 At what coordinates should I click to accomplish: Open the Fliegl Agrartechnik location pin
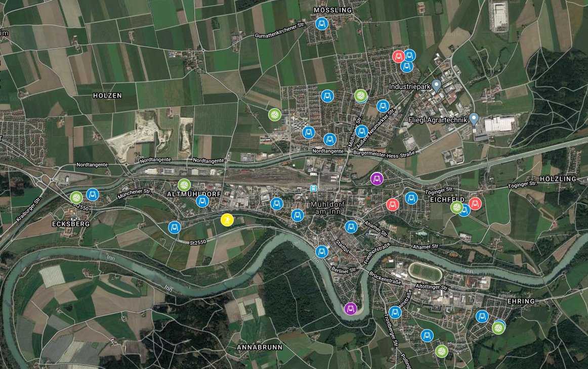(474, 119)
